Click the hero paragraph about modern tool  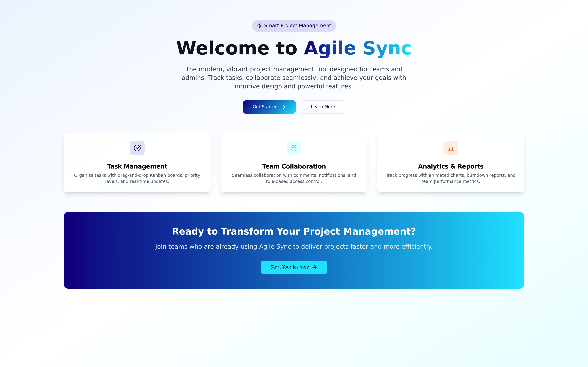pyautogui.click(x=294, y=78)
